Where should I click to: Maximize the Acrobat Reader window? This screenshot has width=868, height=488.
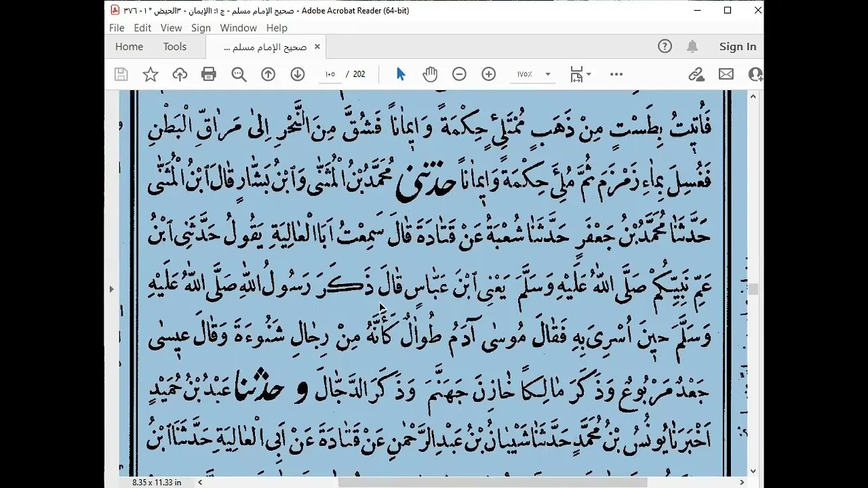tap(728, 10)
